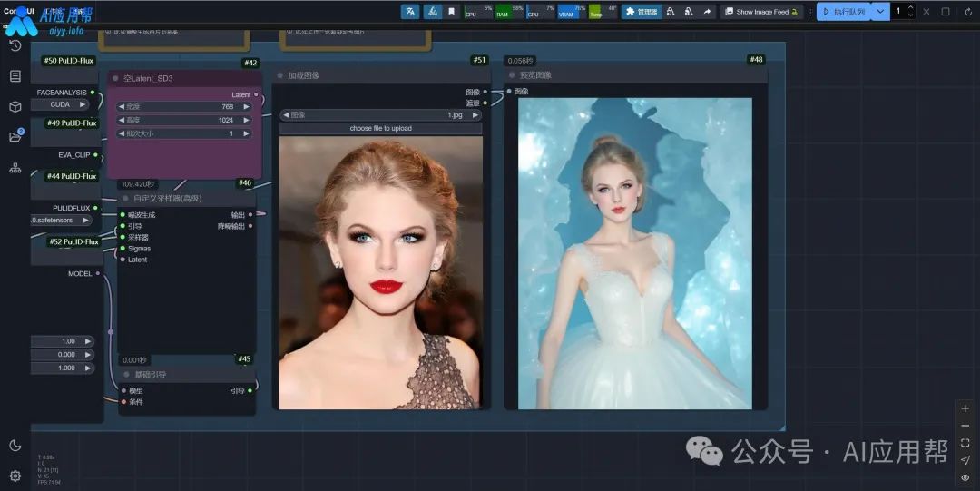Click the clear queue square icon
980x491 pixels.
pyautogui.click(x=946, y=11)
